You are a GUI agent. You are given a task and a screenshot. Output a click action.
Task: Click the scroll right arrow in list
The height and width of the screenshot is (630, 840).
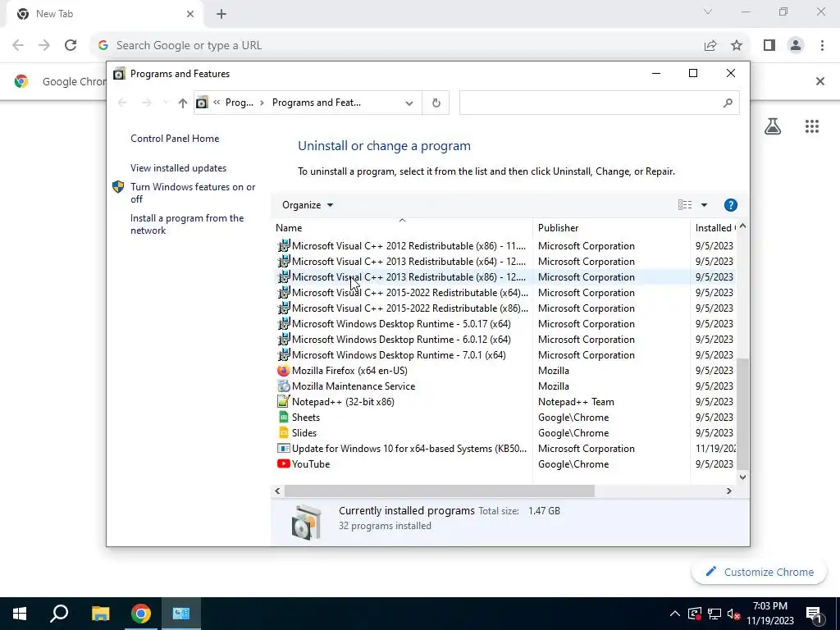click(x=728, y=491)
